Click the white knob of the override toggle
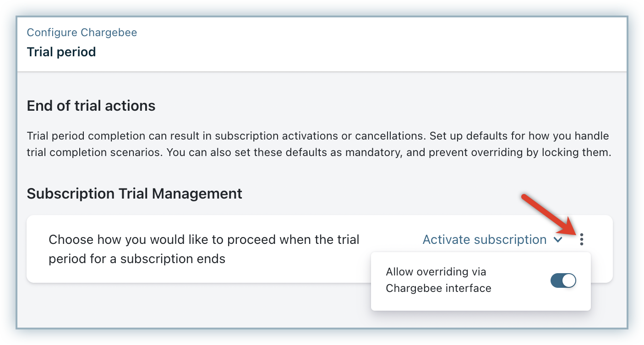644x345 pixels. pos(569,281)
